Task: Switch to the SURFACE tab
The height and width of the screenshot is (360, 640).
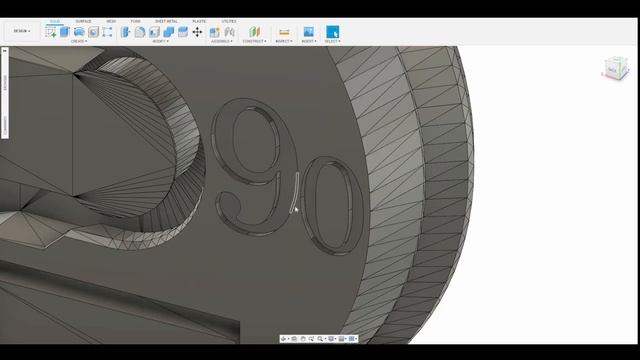Action: (83, 21)
